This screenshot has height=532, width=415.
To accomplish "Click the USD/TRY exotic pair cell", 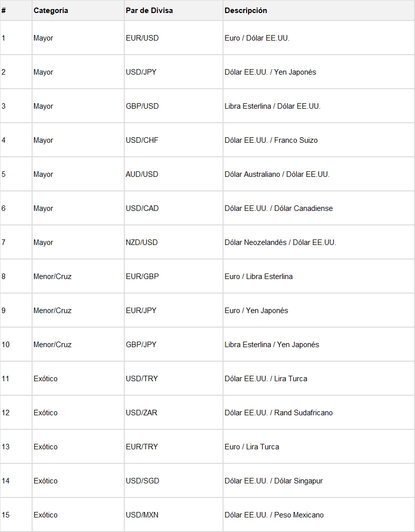I will pos(142,379).
